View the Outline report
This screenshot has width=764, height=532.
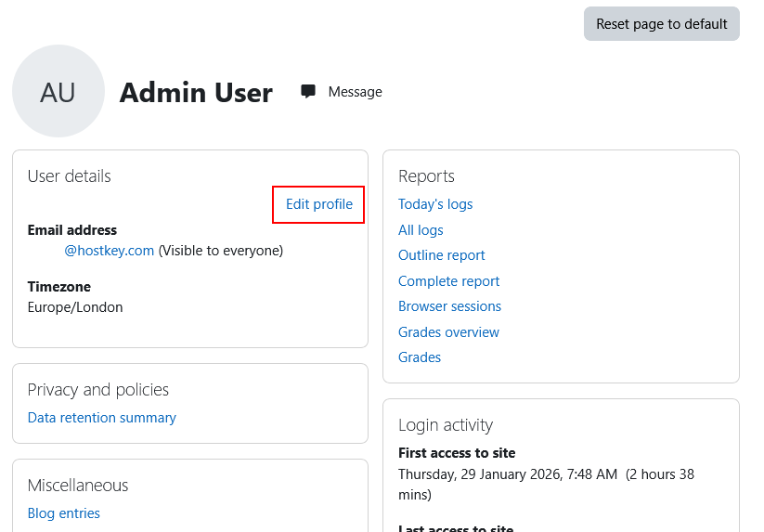tap(441, 255)
